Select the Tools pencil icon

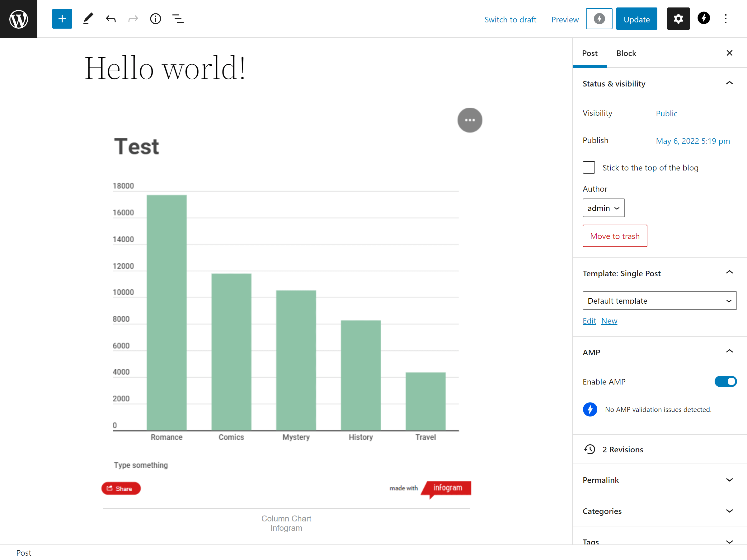[88, 19]
